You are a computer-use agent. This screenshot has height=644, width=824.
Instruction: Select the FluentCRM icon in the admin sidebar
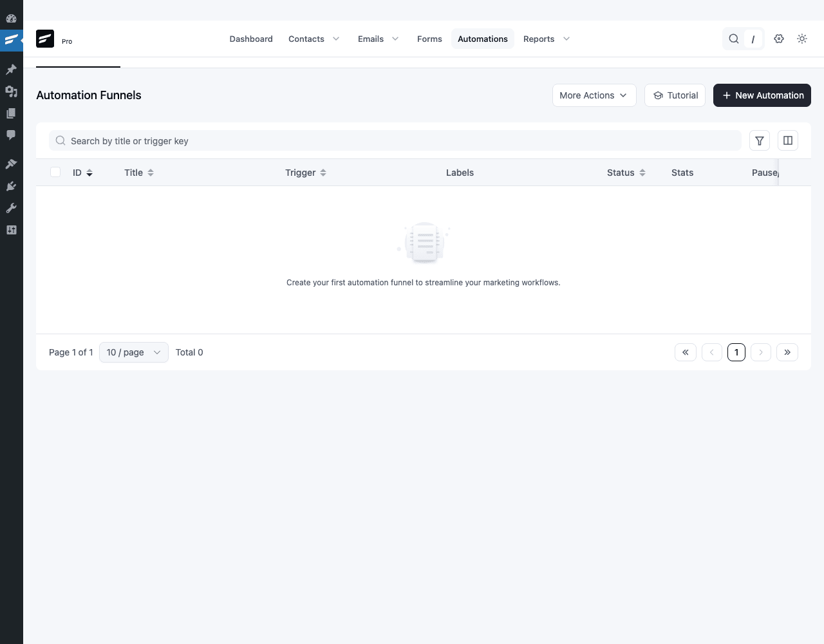(x=11, y=40)
